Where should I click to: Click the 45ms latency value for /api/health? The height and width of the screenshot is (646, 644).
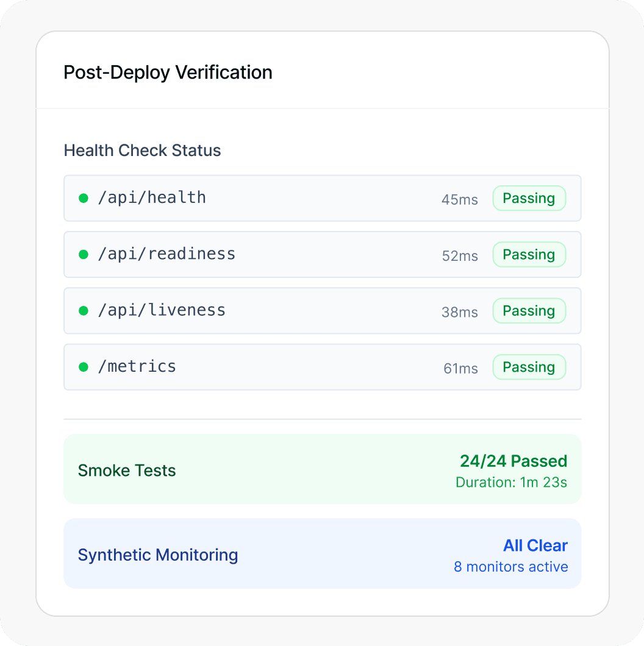pyautogui.click(x=459, y=199)
